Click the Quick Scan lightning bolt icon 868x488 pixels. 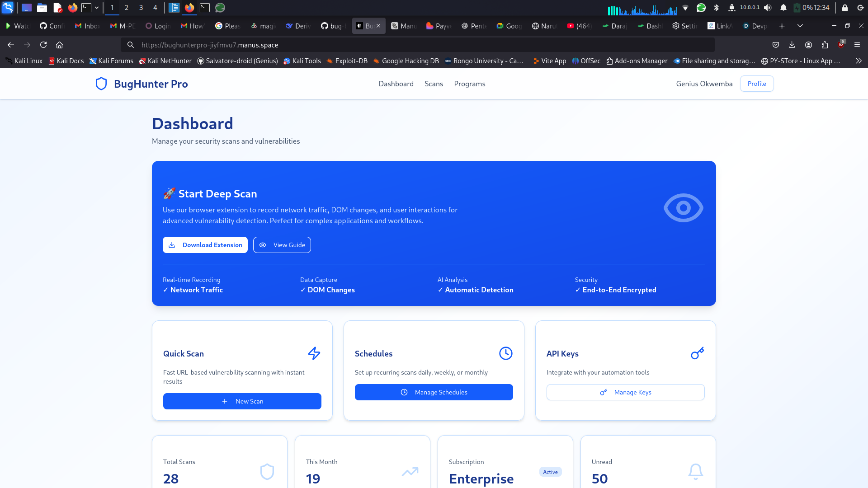click(x=314, y=353)
